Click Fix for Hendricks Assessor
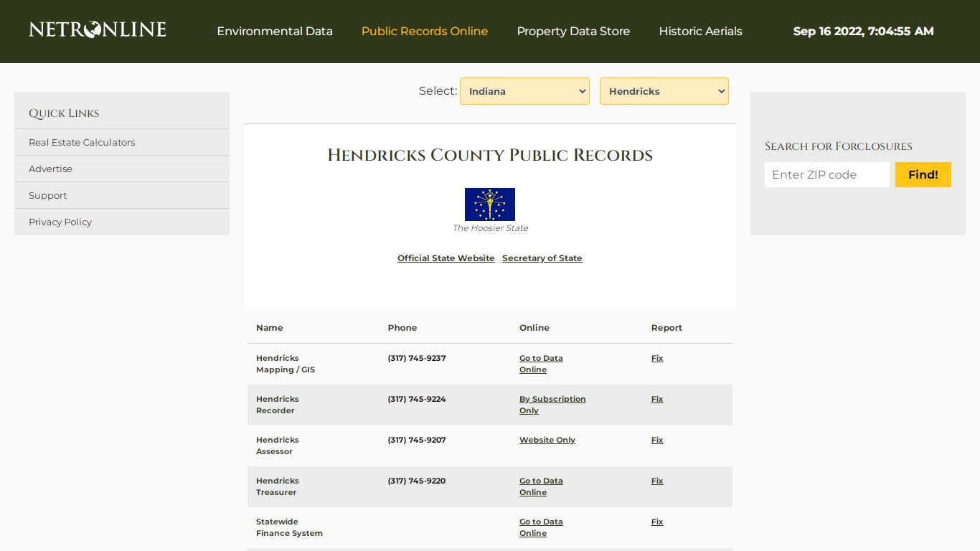 pos(657,440)
